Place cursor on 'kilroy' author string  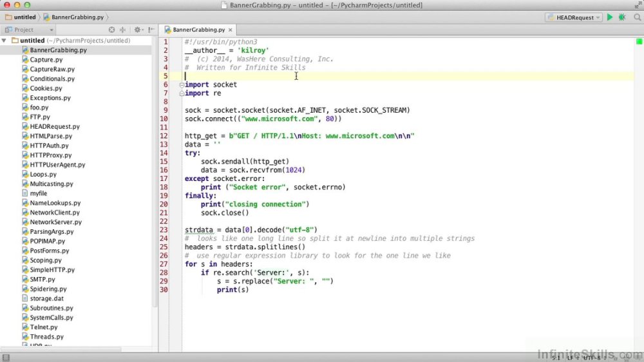click(x=253, y=50)
